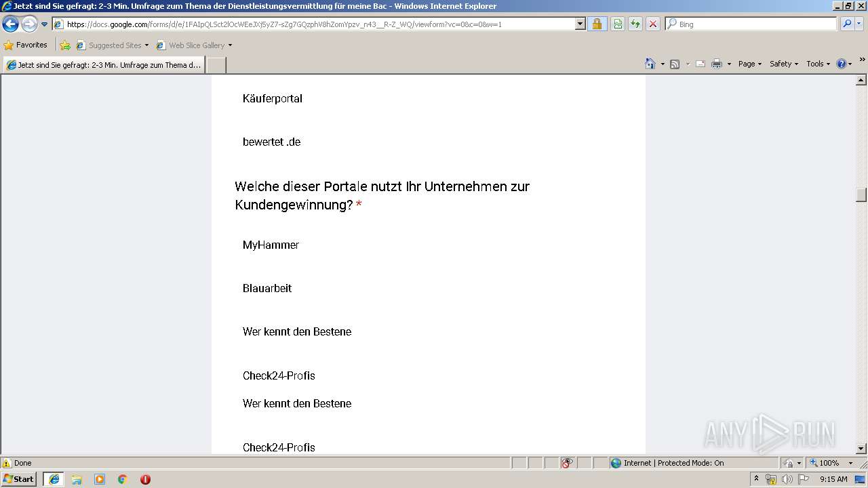Show more command bar items chevron

(x=862, y=60)
